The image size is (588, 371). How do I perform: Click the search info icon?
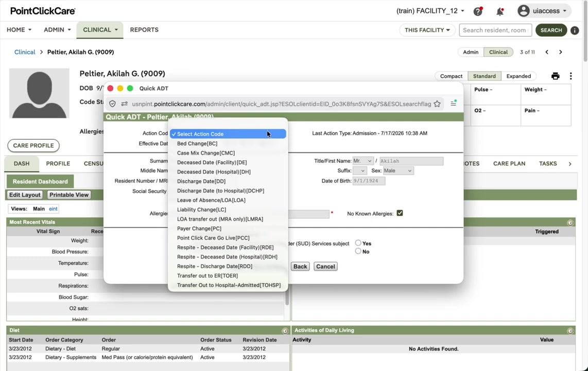[x=575, y=30]
